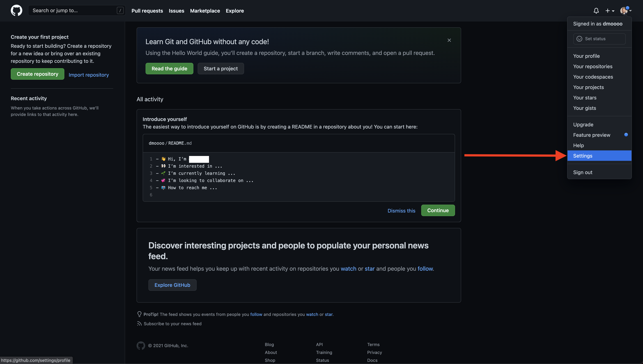This screenshot has height=364, width=643.
Task: Open Issues in top navigation
Action: (x=176, y=11)
